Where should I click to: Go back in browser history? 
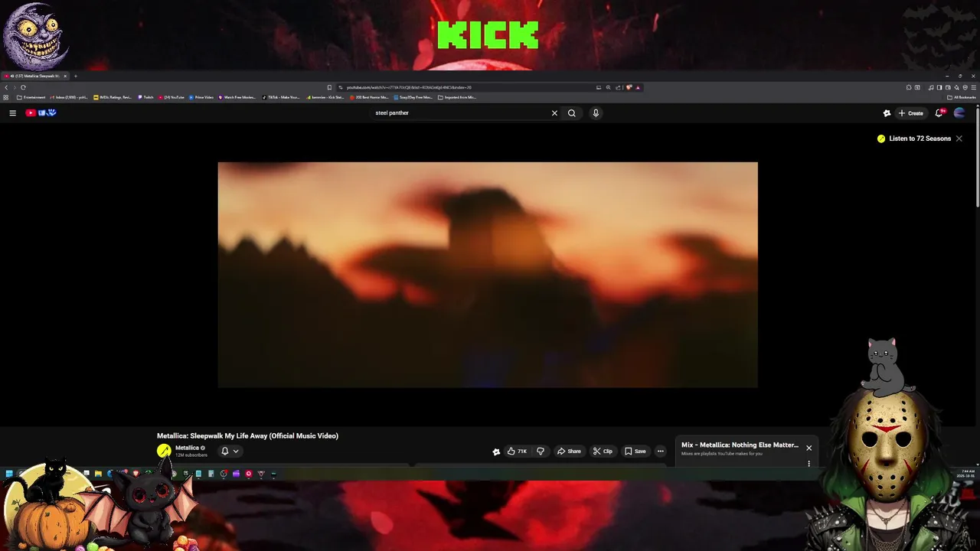[x=6, y=87]
